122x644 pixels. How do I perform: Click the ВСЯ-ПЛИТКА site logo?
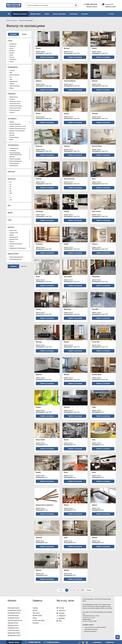click(14, 5)
